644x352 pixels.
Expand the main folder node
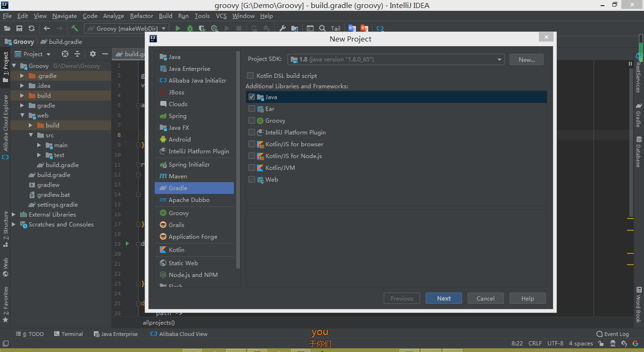coord(39,145)
